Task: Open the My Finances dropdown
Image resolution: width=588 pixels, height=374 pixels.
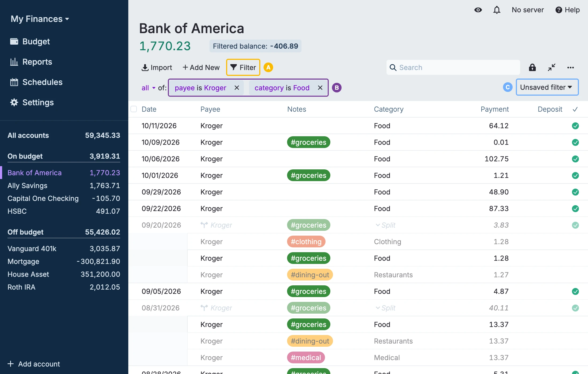Action: pos(40,19)
